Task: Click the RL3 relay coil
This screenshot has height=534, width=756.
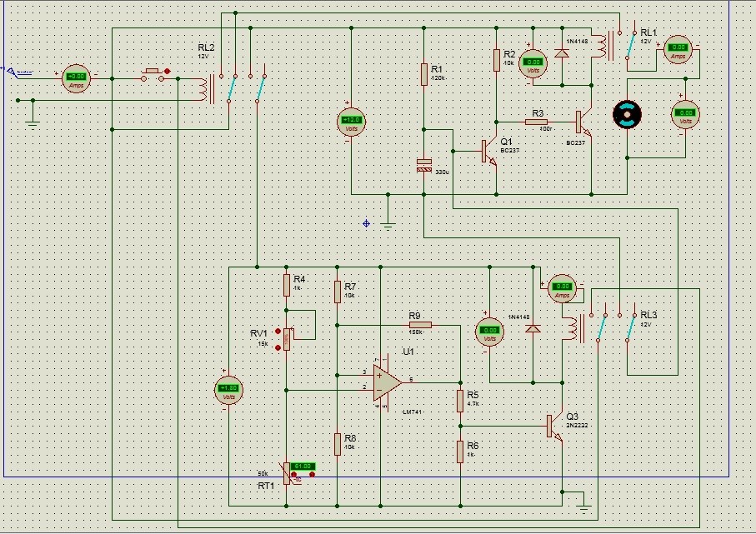Action: [x=570, y=327]
